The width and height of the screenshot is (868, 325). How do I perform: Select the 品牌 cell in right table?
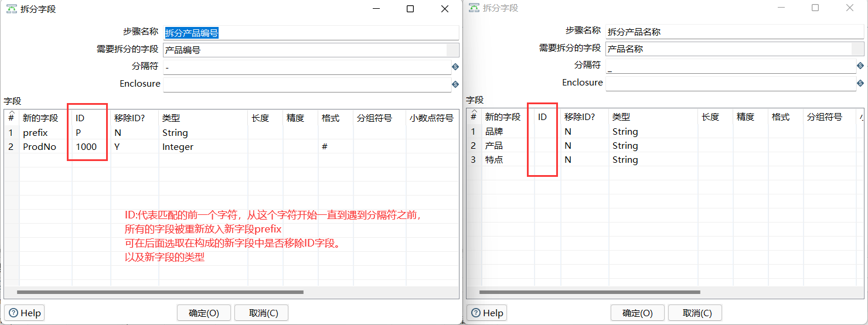(x=508, y=132)
